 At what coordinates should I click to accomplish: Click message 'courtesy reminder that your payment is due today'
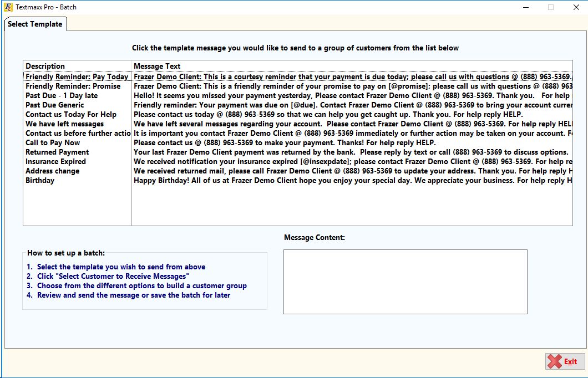point(352,76)
